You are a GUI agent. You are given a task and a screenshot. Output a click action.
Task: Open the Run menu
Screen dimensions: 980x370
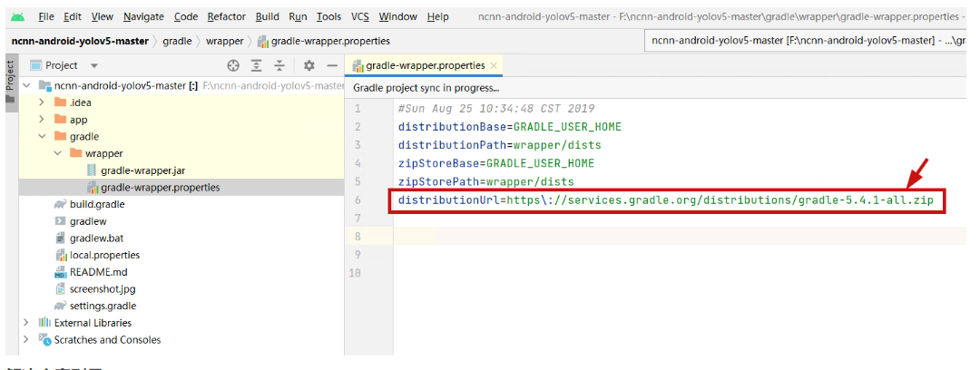coord(298,17)
